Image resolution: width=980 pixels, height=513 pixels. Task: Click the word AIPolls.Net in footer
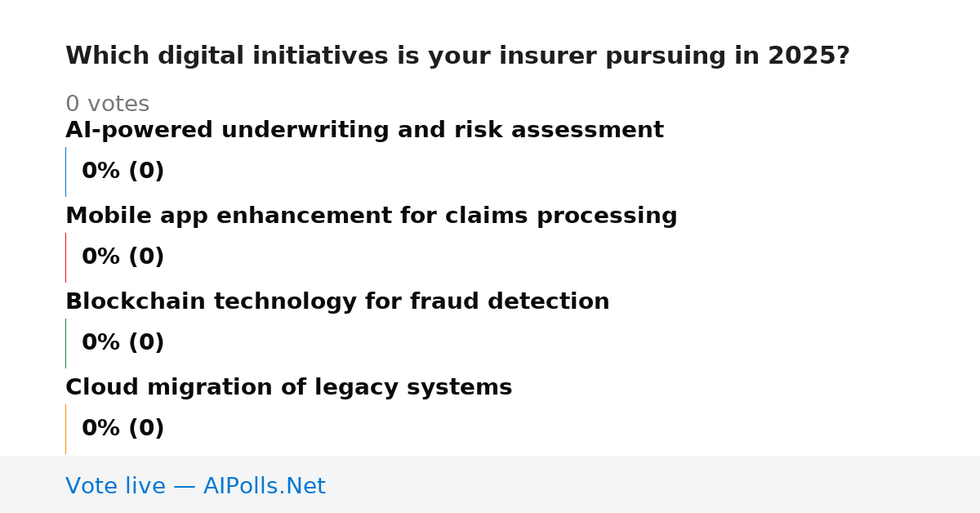pyautogui.click(x=264, y=486)
